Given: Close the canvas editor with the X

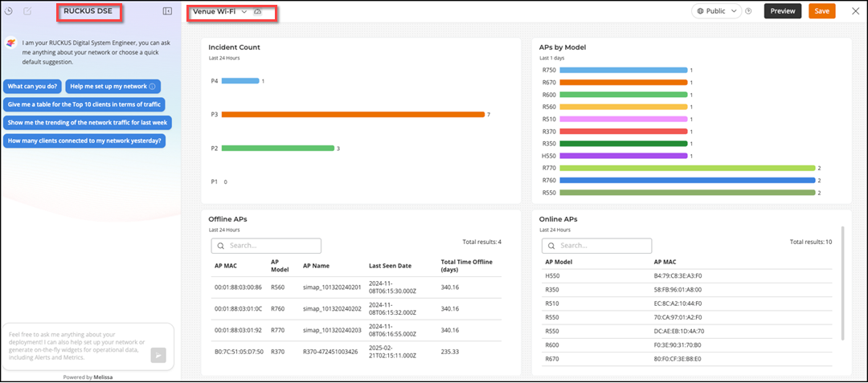Looking at the screenshot, I should click(854, 11).
